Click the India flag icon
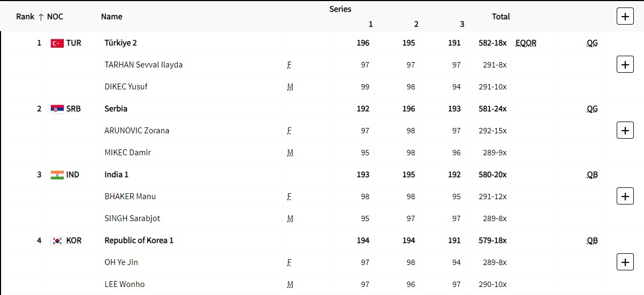The width and height of the screenshot is (644, 295). [x=57, y=175]
